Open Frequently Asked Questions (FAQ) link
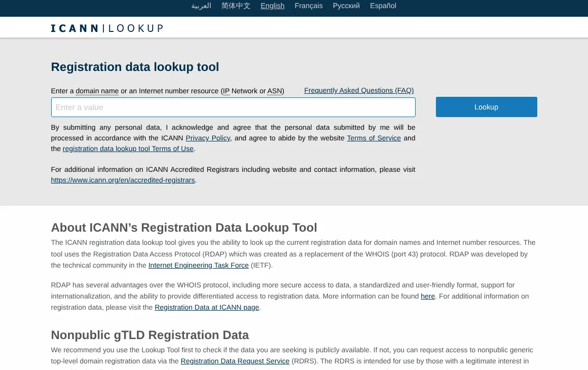Image resolution: width=588 pixels, height=370 pixels. (359, 90)
